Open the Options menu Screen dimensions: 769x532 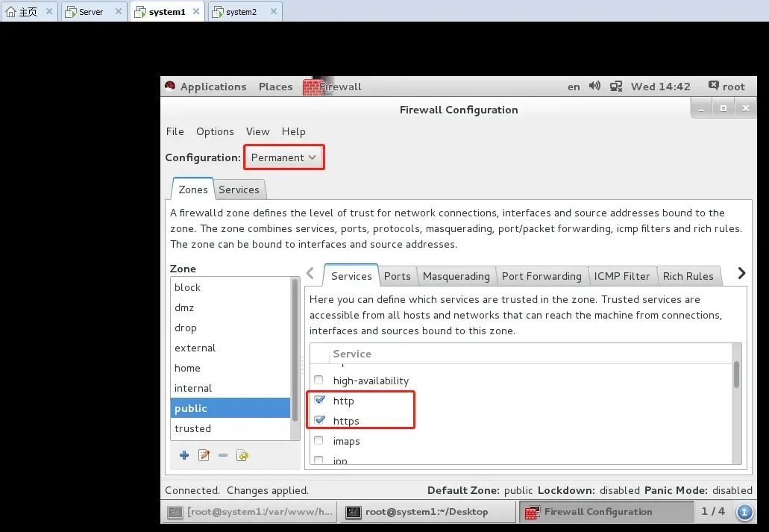pyautogui.click(x=215, y=131)
